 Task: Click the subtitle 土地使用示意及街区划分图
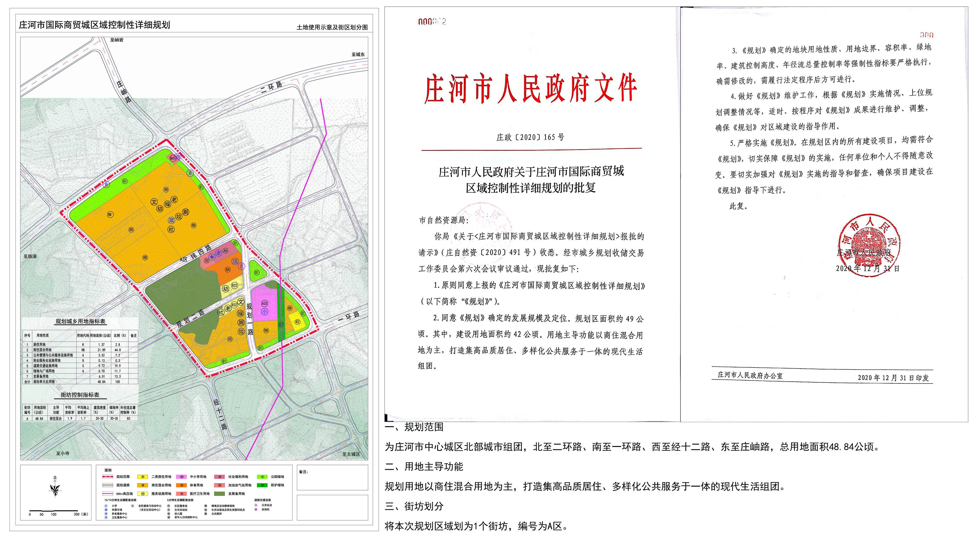[332, 27]
